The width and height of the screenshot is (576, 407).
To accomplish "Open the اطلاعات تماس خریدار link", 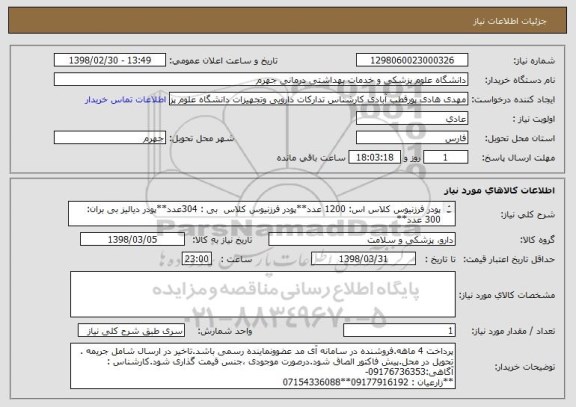I will [126, 100].
